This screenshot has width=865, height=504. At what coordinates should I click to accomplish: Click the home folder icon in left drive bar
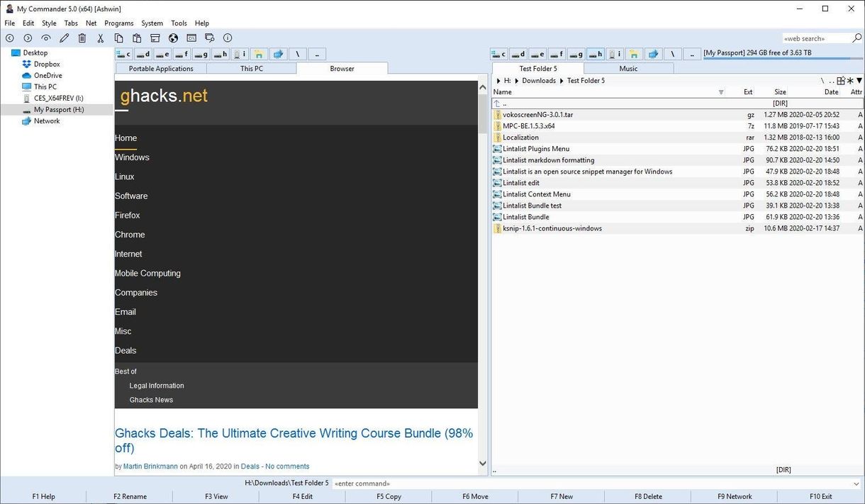tap(259, 54)
